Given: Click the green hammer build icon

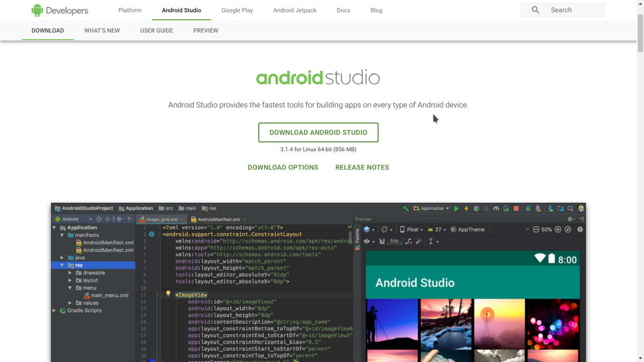Looking at the screenshot, I should tap(406, 208).
